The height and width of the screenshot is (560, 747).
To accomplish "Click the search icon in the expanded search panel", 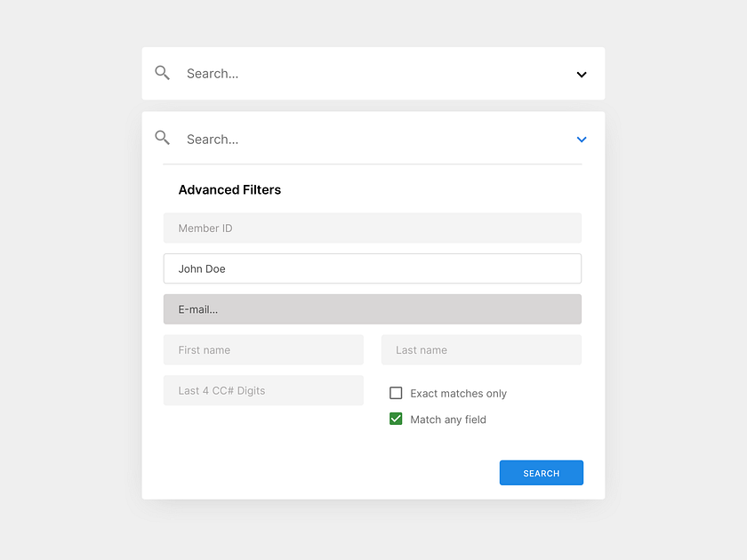I will click(162, 138).
